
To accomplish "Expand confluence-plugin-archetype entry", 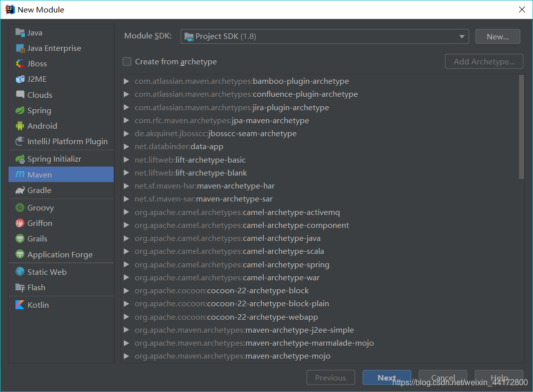I will pyautogui.click(x=127, y=94).
